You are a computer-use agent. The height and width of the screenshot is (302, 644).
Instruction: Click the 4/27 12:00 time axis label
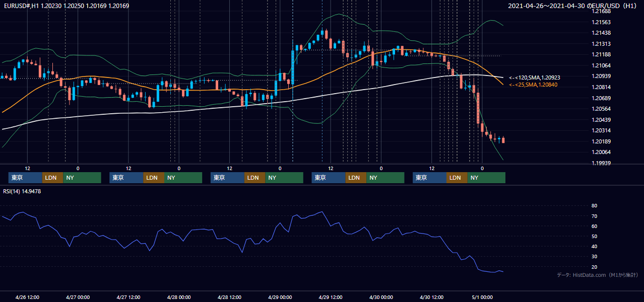(x=128, y=297)
